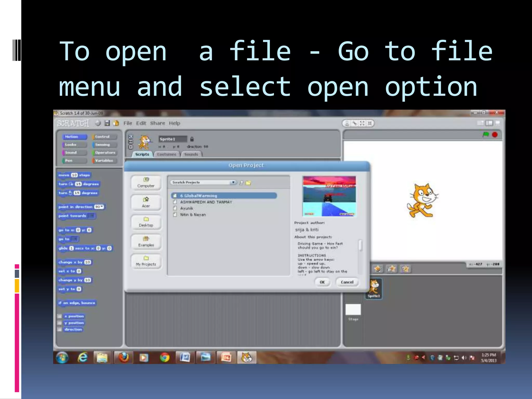Open the File menu
The height and width of the screenshot is (399, 532).
(x=128, y=123)
